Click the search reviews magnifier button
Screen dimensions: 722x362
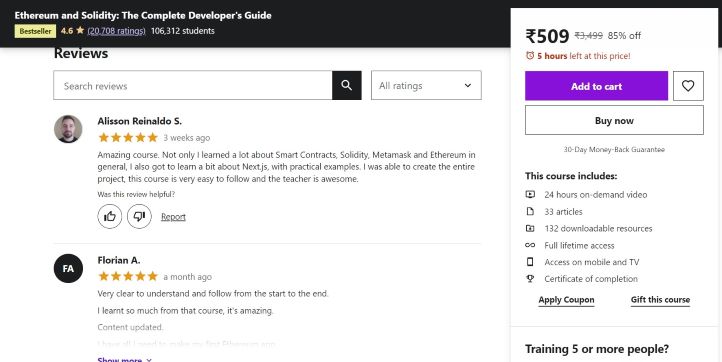(347, 85)
